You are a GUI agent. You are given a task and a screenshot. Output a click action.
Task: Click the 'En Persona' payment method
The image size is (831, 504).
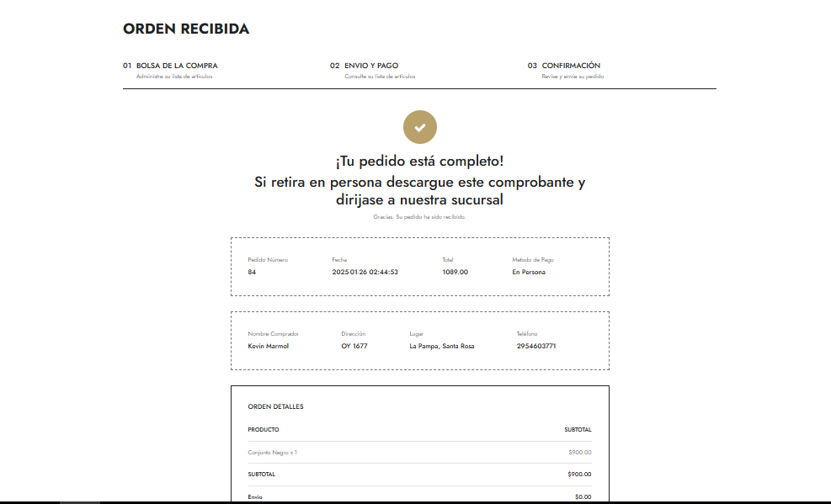coord(528,272)
